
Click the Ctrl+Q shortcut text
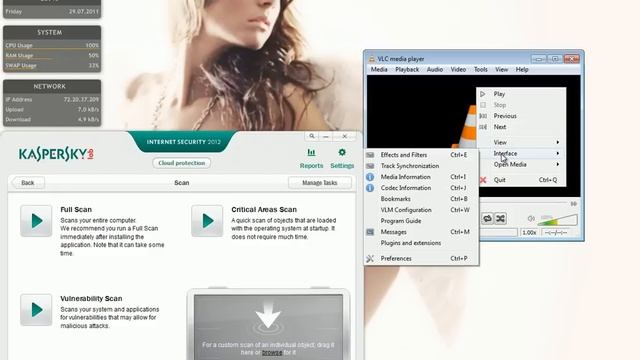548,180
